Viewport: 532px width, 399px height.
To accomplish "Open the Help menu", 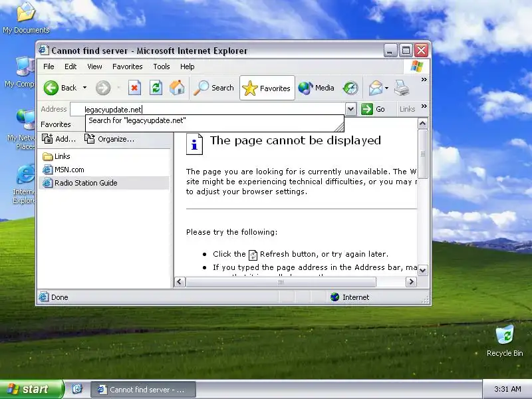I will coord(188,66).
